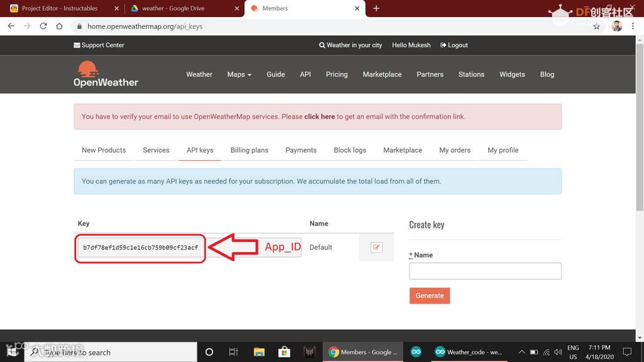
Task: Switch to Weather_code Arduino window in taskbar
Action: [x=469, y=352]
